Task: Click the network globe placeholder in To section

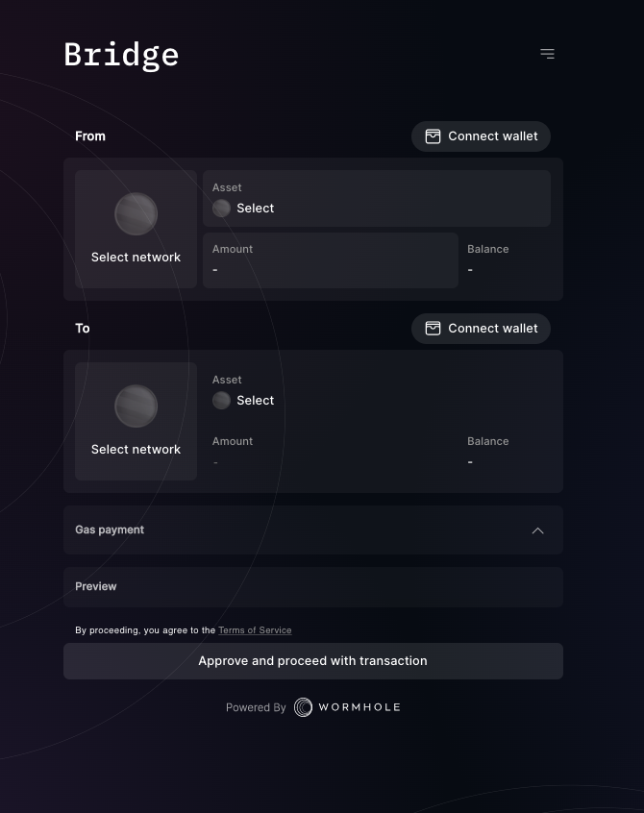Action: [x=136, y=406]
